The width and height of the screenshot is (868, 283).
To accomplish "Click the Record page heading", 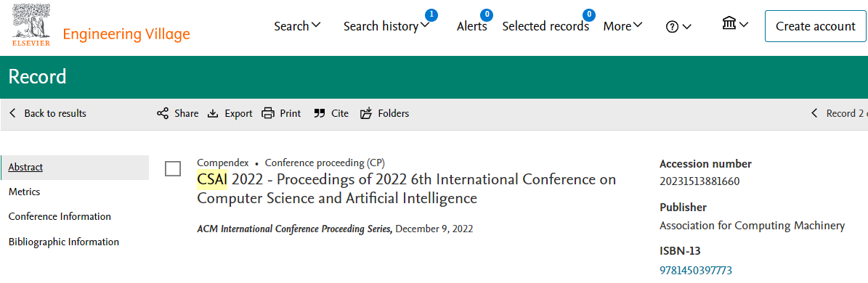I will tap(38, 77).
